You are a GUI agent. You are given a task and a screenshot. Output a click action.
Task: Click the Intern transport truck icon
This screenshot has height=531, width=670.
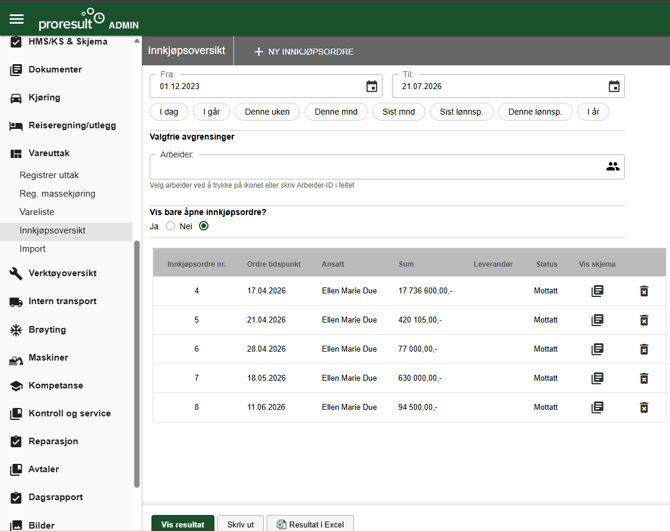16,302
